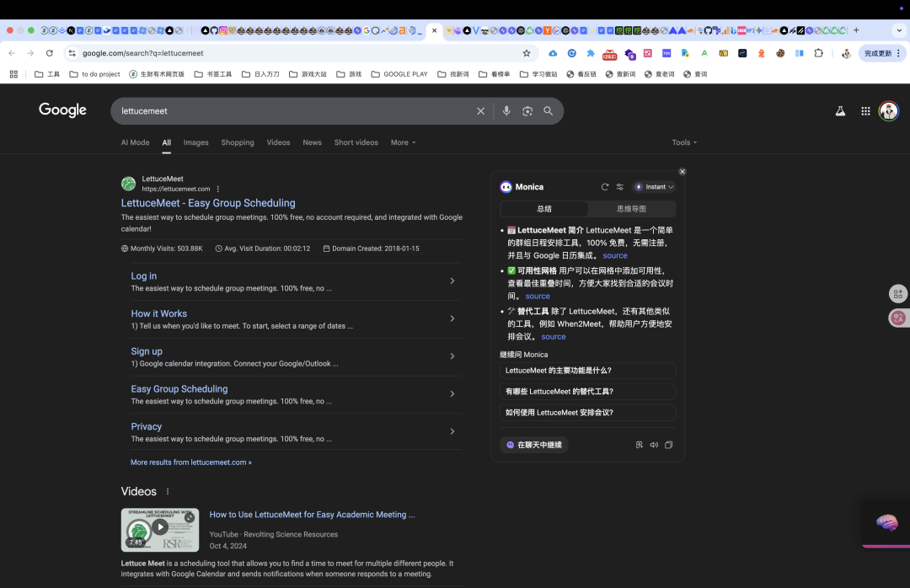Clear the Google search box with the X
910x588 pixels.
(480, 111)
